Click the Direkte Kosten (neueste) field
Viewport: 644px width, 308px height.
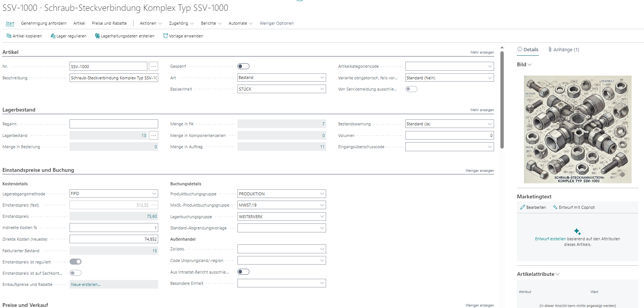[x=114, y=239]
